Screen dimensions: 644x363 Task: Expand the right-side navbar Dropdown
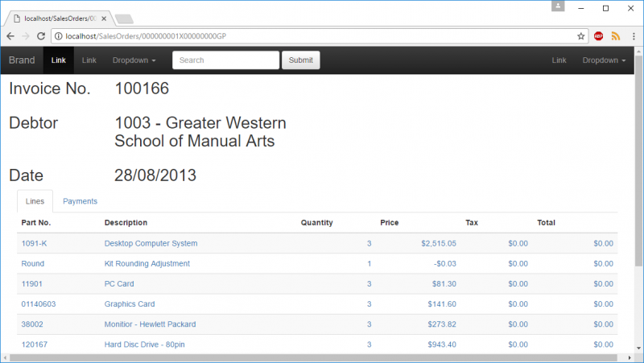pyautogui.click(x=604, y=60)
